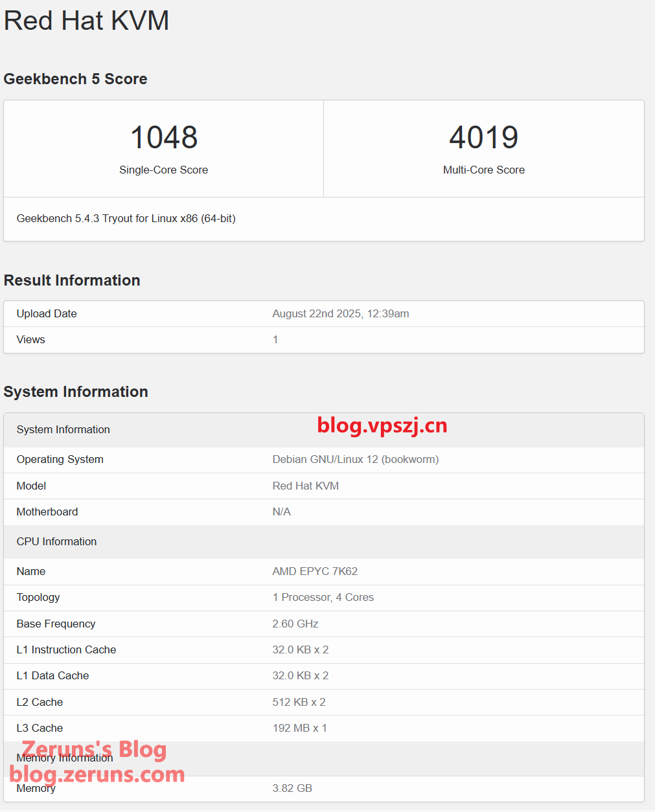This screenshot has height=812, width=655.
Task: Click the 'Red Hat KVM' page title
Action: (x=86, y=21)
